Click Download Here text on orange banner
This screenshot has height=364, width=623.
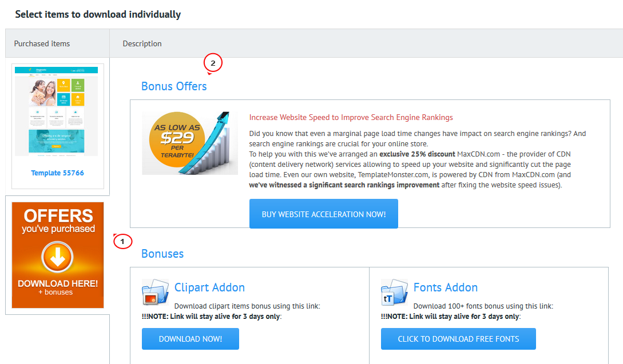[58, 283]
